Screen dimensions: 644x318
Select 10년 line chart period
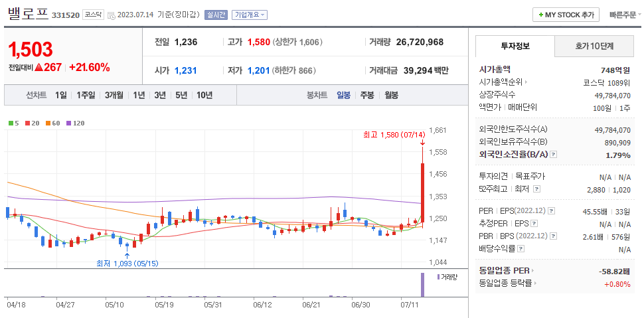pyautogui.click(x=204, y=96)
